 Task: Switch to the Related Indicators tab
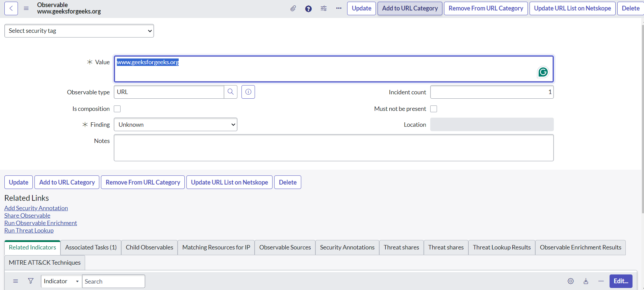32,247
